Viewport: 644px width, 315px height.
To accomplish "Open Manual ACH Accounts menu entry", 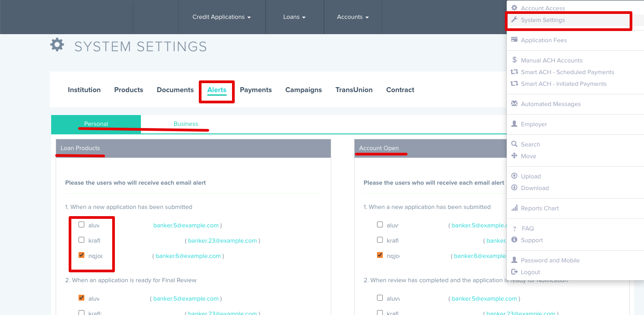I will pyautogui.click(x=552, y=60).
